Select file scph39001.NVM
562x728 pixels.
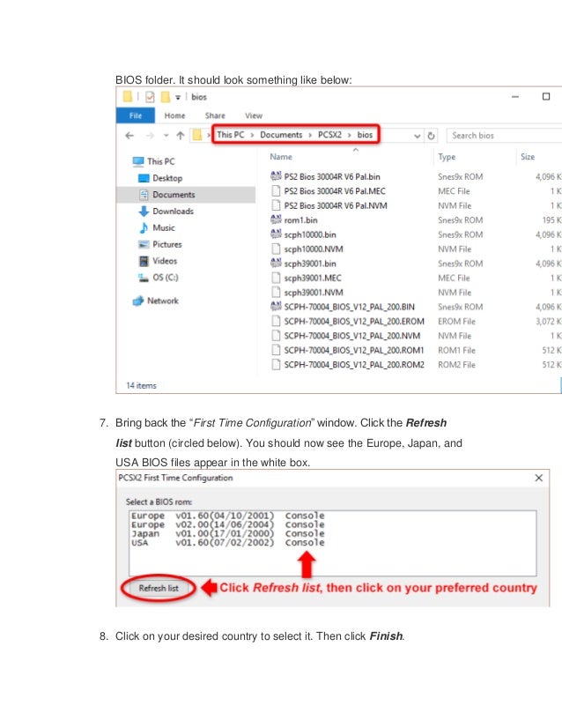[x=314, y=293]
